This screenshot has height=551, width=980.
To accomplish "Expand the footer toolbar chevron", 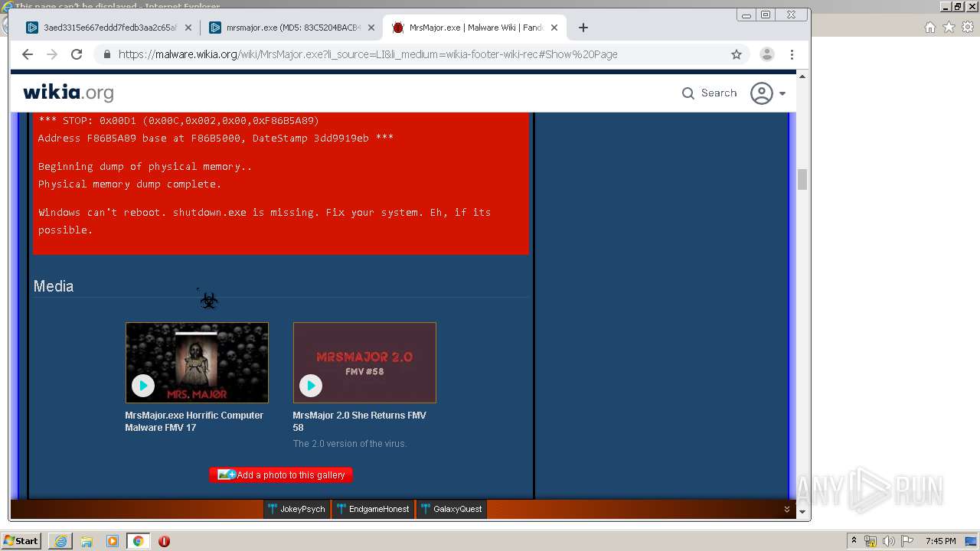I will [x=786, y=510].
